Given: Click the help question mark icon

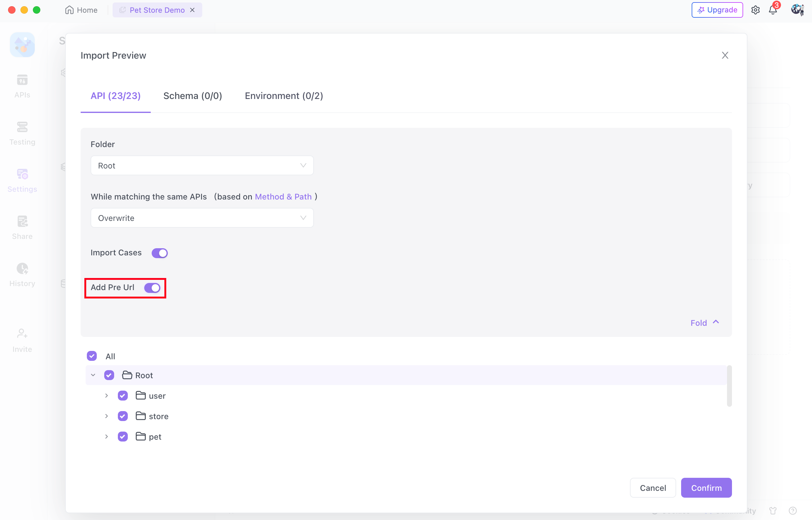Looking at the screenshot, I should (x=793, y=510).
